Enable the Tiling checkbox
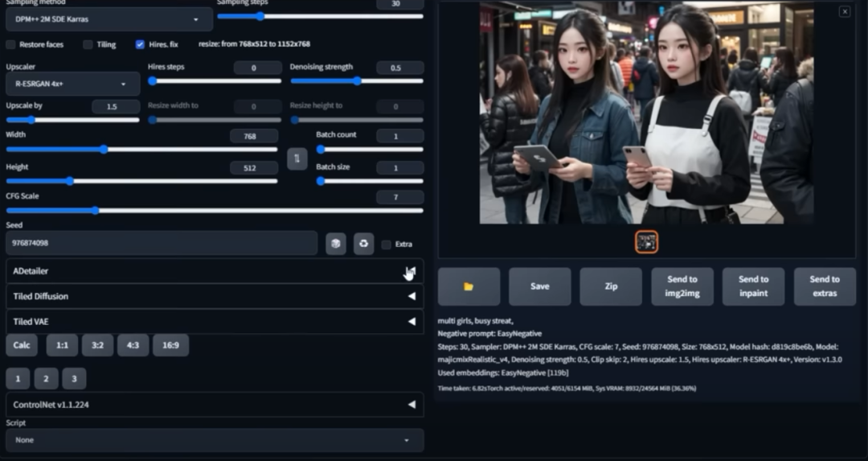 point(88,44)
